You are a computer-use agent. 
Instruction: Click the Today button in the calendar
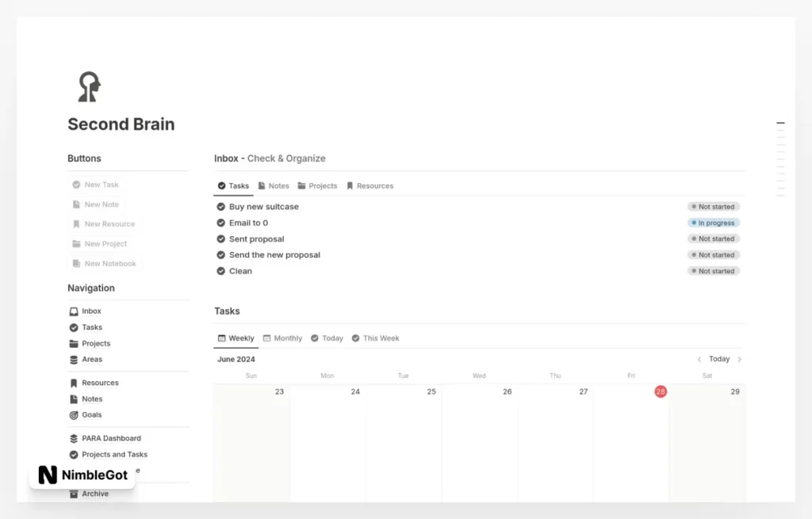[x=719, y=360]
